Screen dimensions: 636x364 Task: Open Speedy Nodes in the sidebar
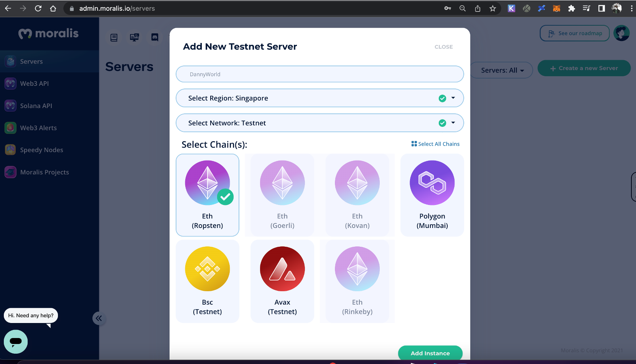[49, 150]
